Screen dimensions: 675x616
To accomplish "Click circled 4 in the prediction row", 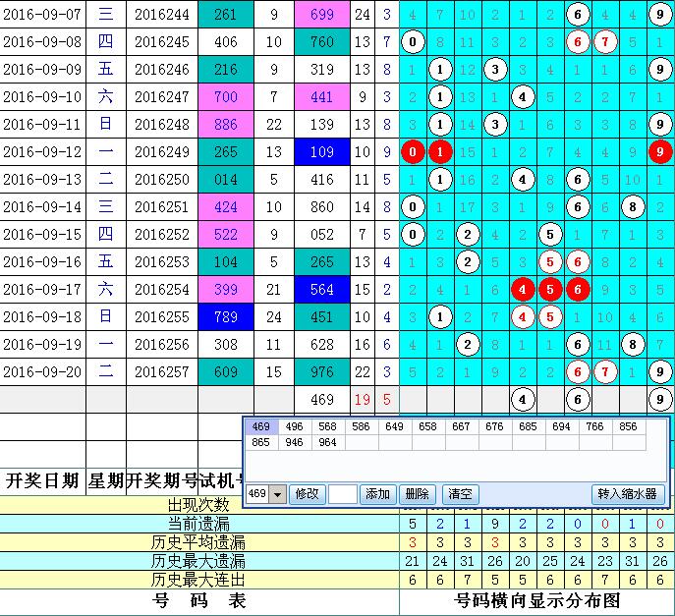I will [523, 400].
